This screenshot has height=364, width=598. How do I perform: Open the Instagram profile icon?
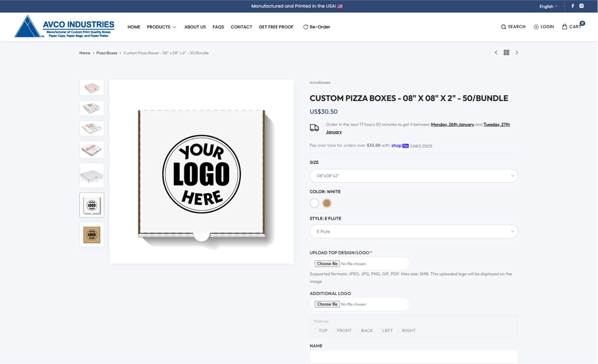pyautogui.click(x=581, y=6)
